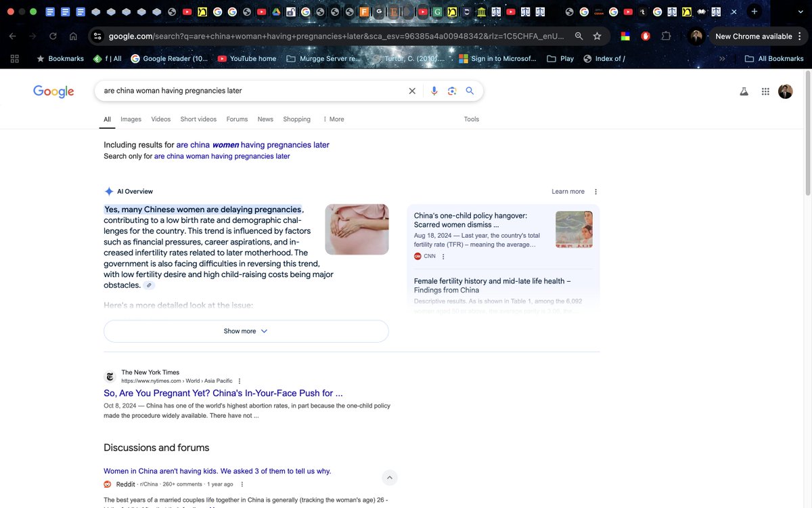Click the blue magnifier search button
This screenshot has height=508, width=812.
coord(470,91)
